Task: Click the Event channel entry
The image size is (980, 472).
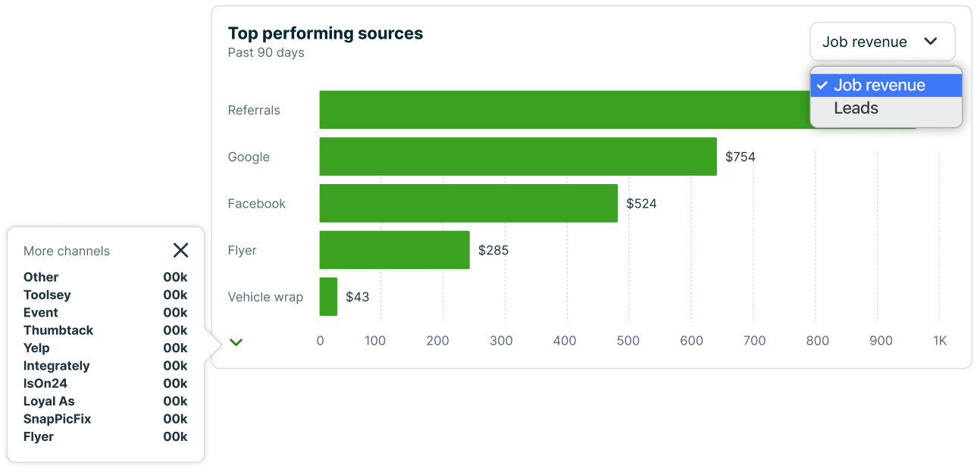Action: (41, 313)
